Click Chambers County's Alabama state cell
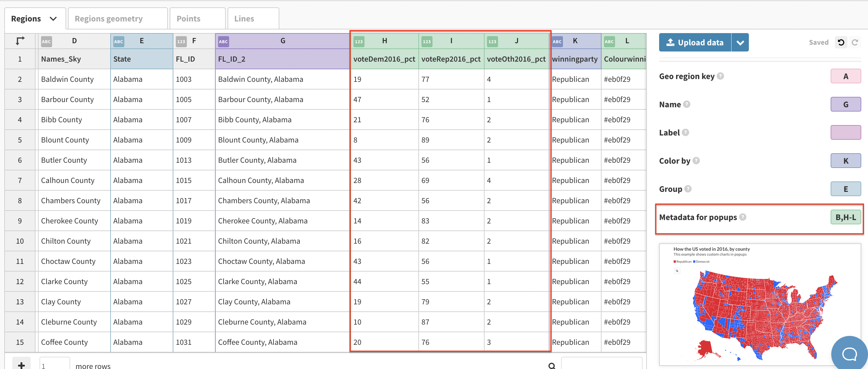 [x=142, y=201]
